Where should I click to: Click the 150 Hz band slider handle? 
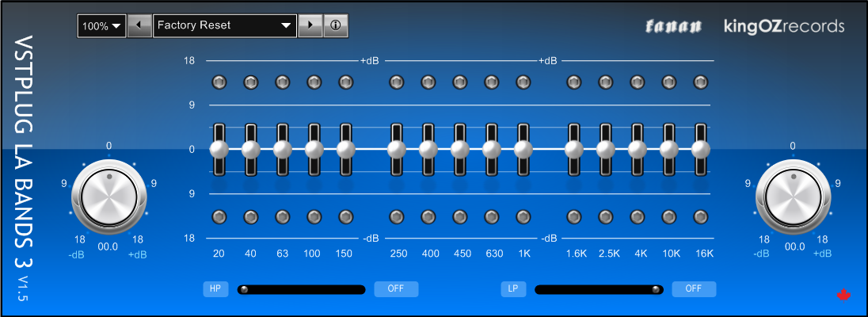345,149
